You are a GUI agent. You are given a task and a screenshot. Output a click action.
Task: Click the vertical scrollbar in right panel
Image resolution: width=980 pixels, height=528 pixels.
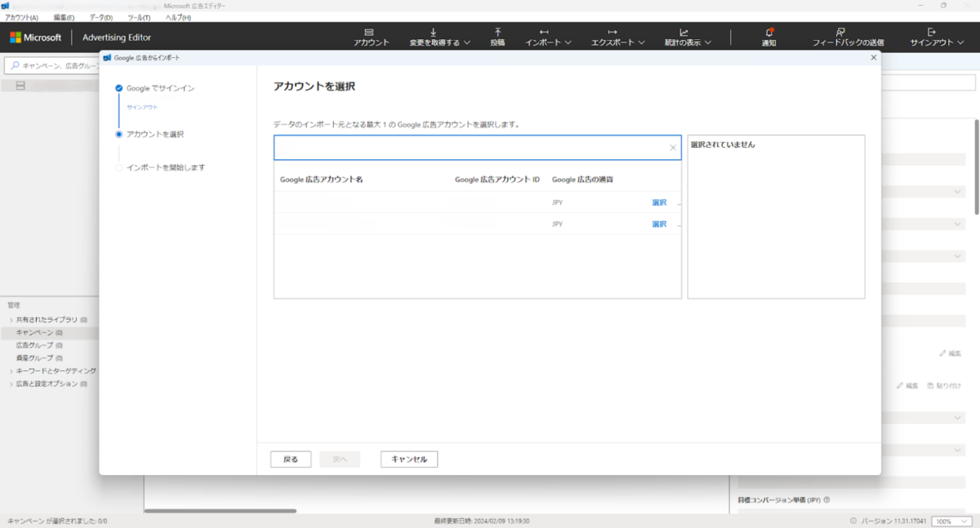977,167
